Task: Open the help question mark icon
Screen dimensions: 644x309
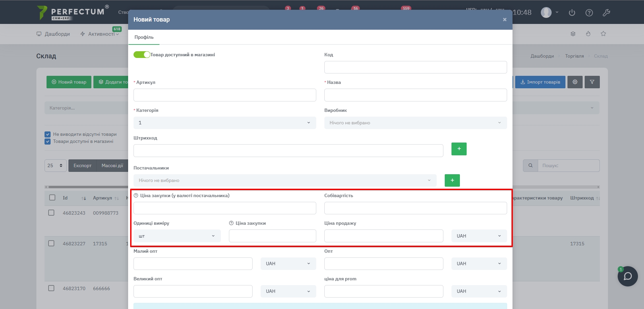Action: pyautogui.click(x=589, y=13)
